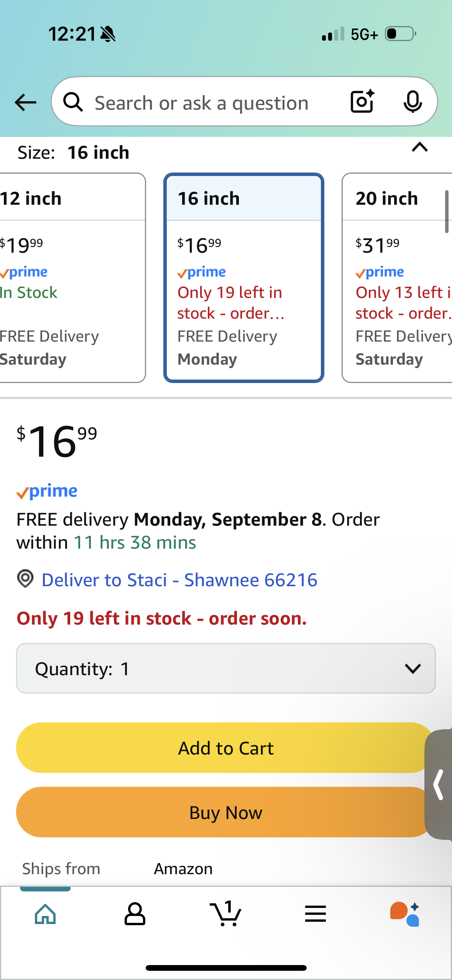Open shopping cart icon

click(x=225, y=913)
